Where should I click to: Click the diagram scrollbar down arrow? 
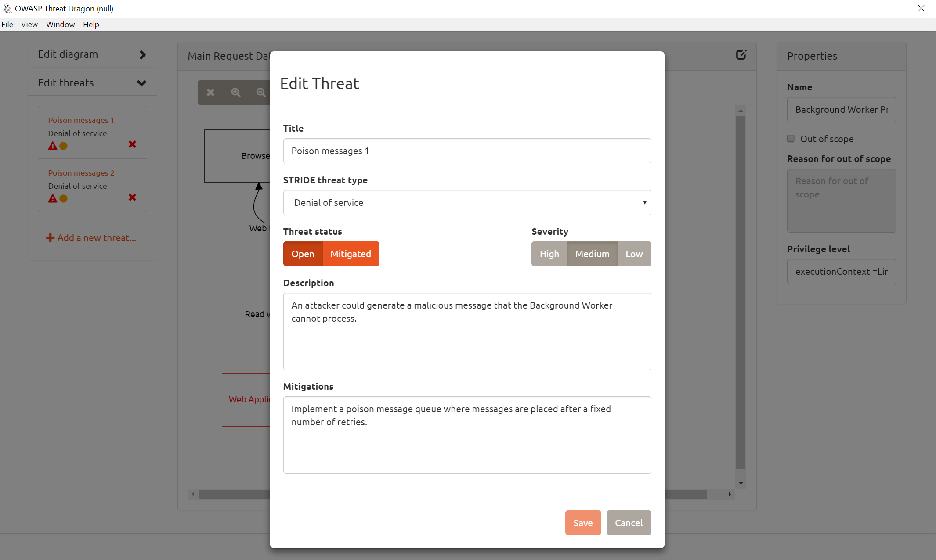click(x=741, y=483)
